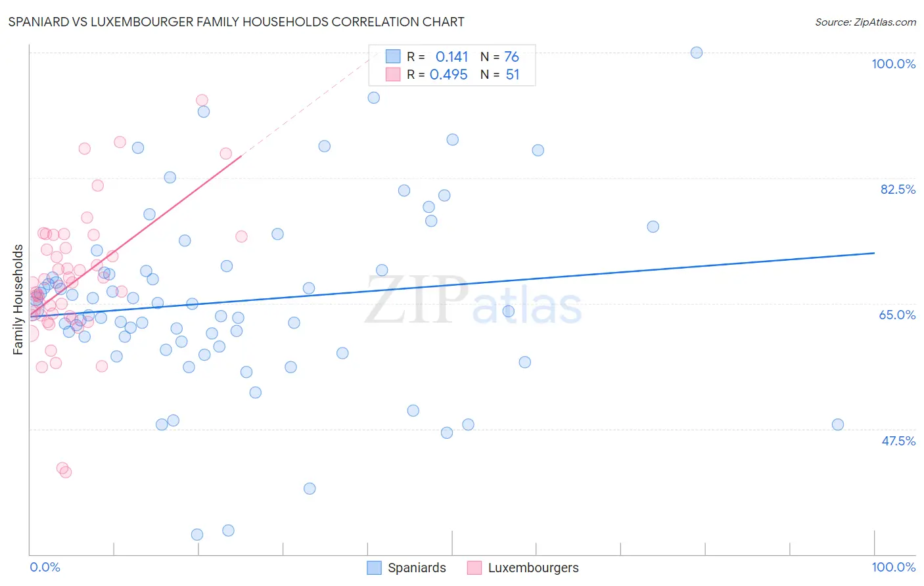The image size is (924, 586).
Task: Toggle the Luxembourgers series label
Action: pos(533,568)
